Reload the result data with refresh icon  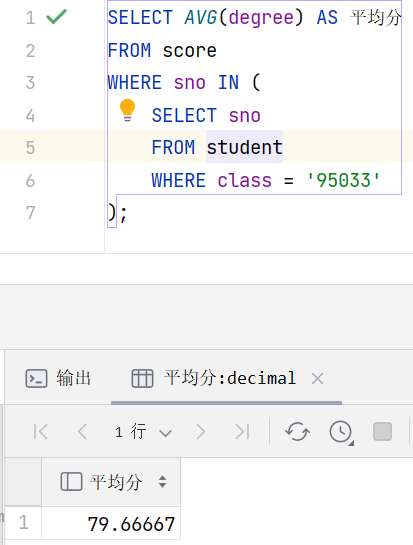pos(297,432)
